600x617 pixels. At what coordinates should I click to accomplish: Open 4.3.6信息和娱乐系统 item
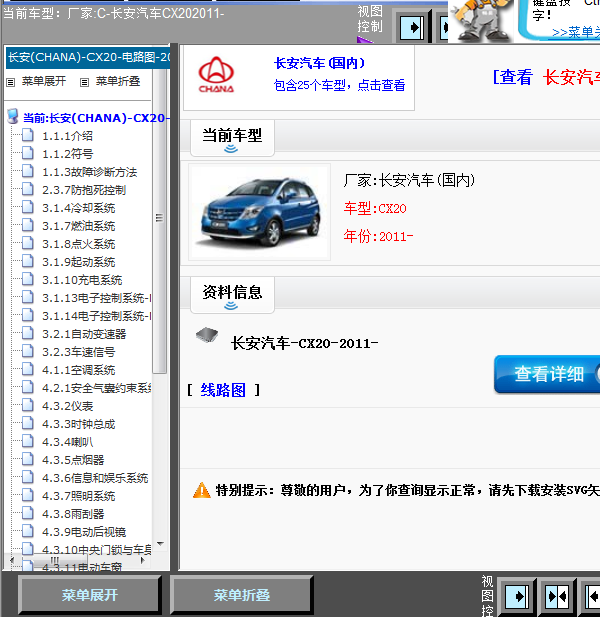(x=95, y=478)
